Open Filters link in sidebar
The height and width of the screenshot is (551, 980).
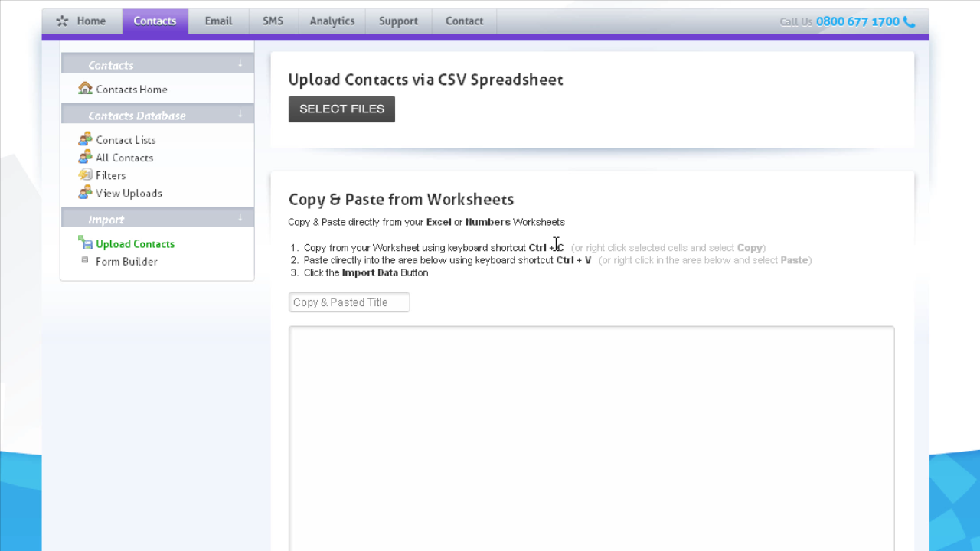pyautogui.click(x=110, y=175)
